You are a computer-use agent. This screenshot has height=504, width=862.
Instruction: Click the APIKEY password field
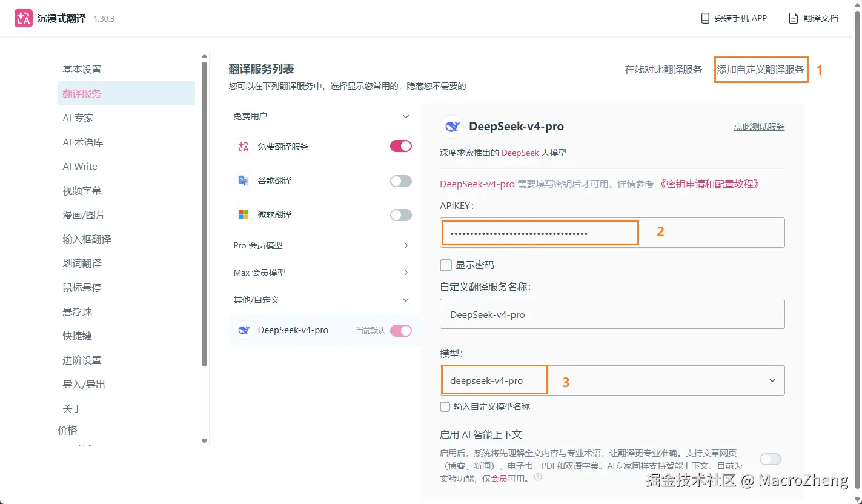point(612,233)
